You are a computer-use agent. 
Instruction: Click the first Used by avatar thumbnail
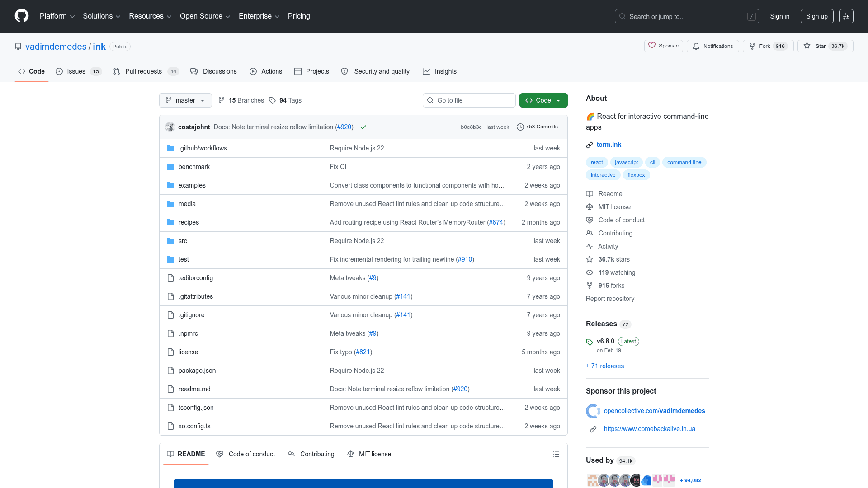click(x=592, y=480)
